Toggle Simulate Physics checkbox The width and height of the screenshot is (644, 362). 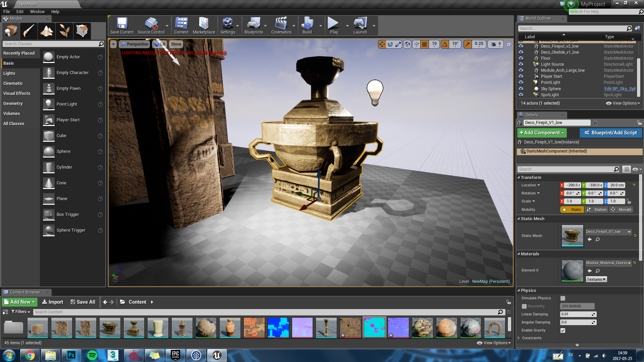point(563,298)
